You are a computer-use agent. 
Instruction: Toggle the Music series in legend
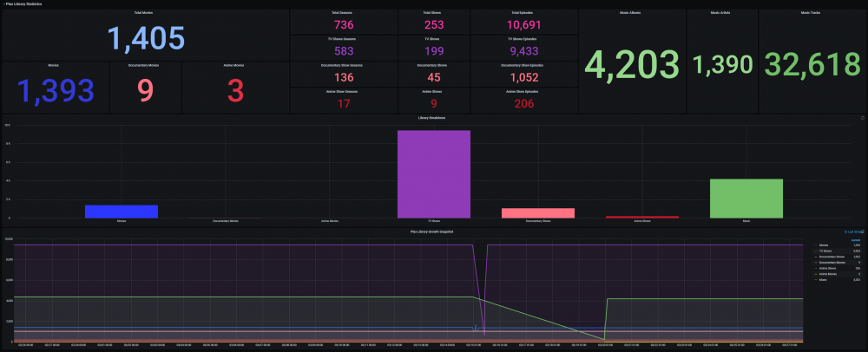[x=823, y=280]
